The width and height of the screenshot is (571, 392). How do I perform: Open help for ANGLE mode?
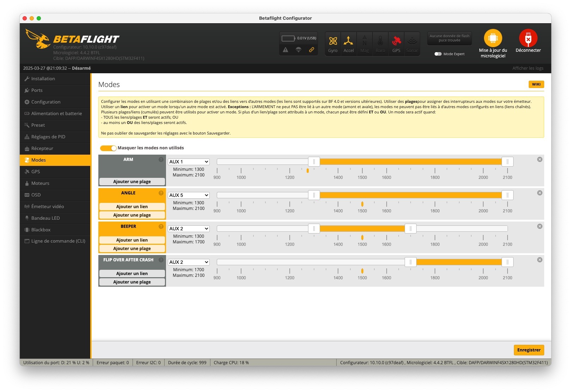pyautogui.click(x=161, y=193)
